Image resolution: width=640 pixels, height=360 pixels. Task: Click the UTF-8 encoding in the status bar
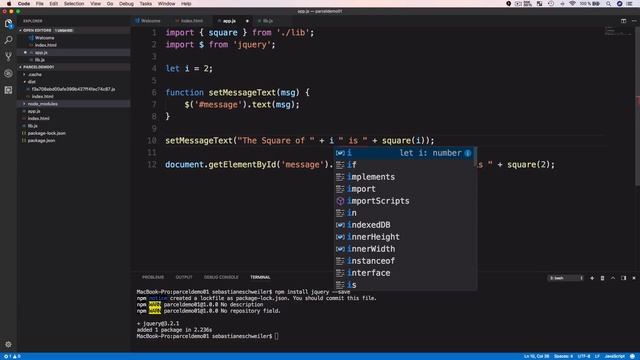(584, 356)
